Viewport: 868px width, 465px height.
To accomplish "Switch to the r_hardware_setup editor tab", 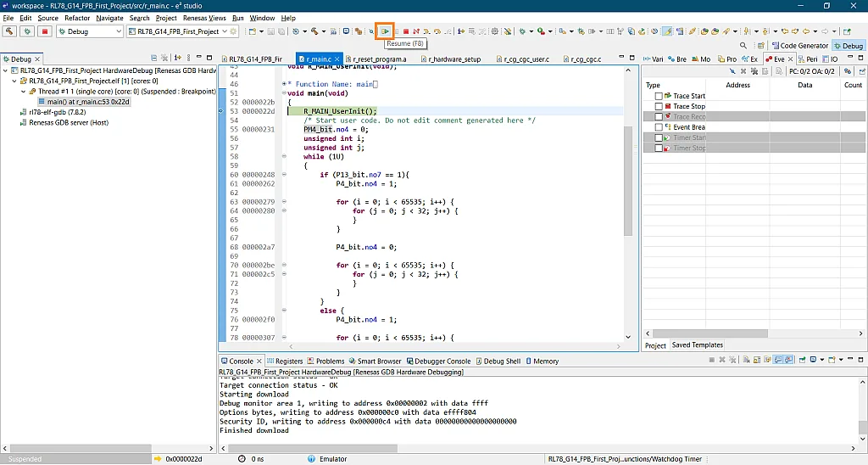I will coord(453,59).
